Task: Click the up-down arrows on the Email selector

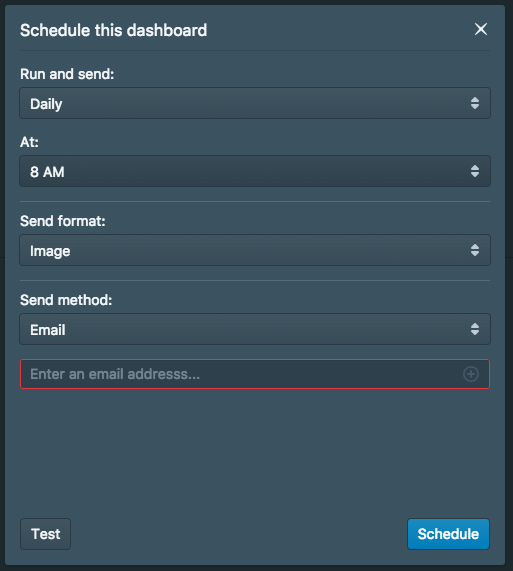Action: pos(475,329)
